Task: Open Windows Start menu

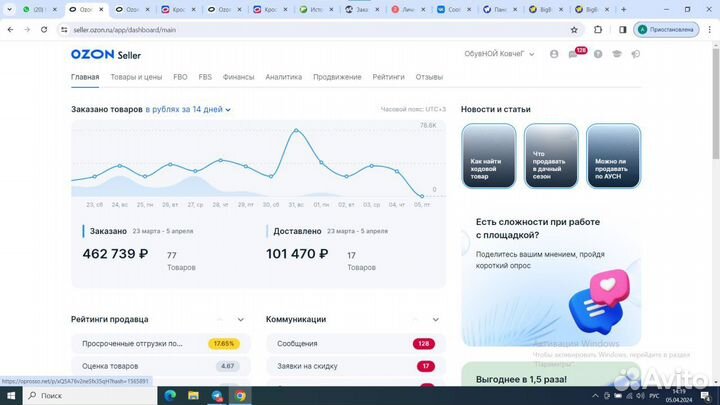Action: click(11, 395)
